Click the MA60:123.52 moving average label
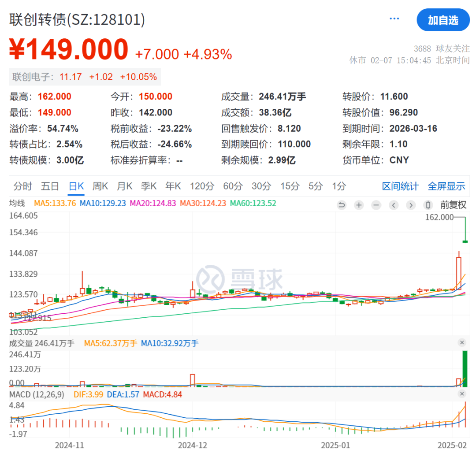This screenshot has height=453, width=476. click(x=253, y=203)
